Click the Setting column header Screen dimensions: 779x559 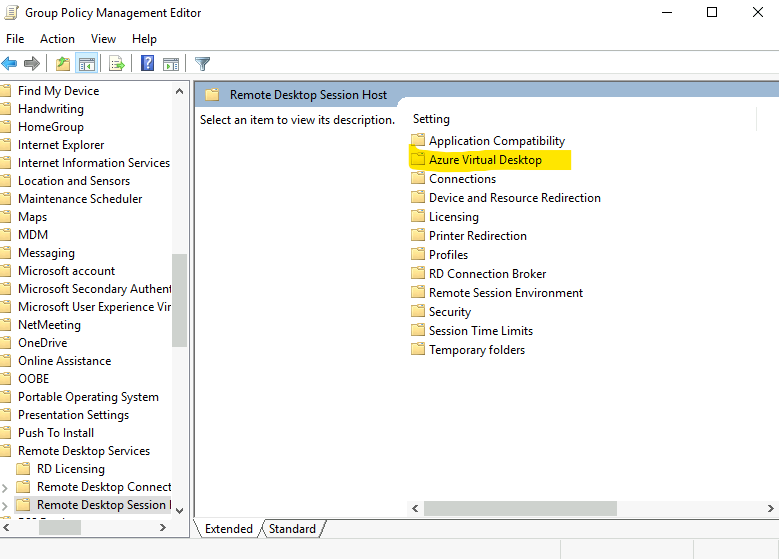432,119
